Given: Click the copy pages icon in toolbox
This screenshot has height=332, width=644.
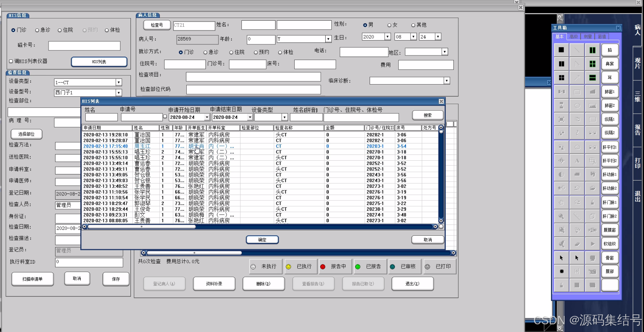Looking at the screenshot, I should [x=592, y=216].
